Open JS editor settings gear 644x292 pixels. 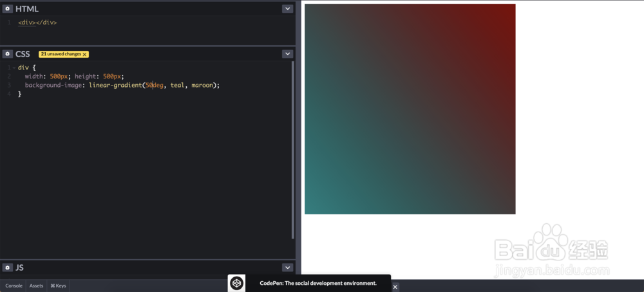coord(7,268)
